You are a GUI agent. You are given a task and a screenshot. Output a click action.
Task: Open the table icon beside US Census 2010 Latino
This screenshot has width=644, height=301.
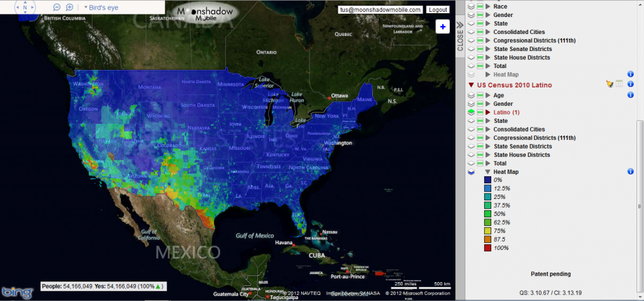[x=619, y=84]
